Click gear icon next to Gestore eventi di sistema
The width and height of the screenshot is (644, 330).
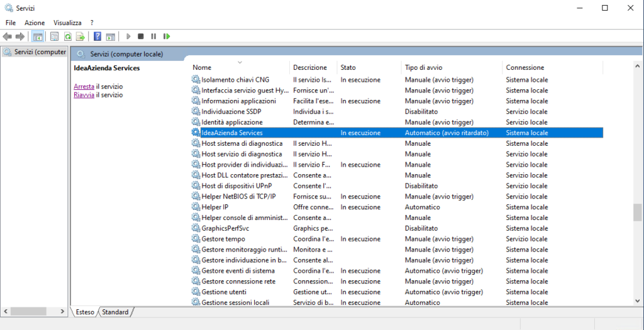click(x=196, y=270)
